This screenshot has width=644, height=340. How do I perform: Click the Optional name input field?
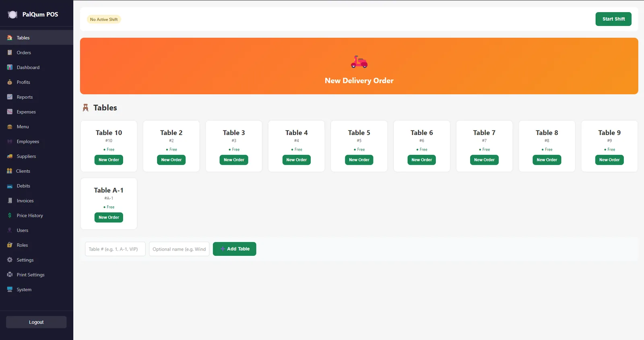pyautogui.click(x=179, y=249)
